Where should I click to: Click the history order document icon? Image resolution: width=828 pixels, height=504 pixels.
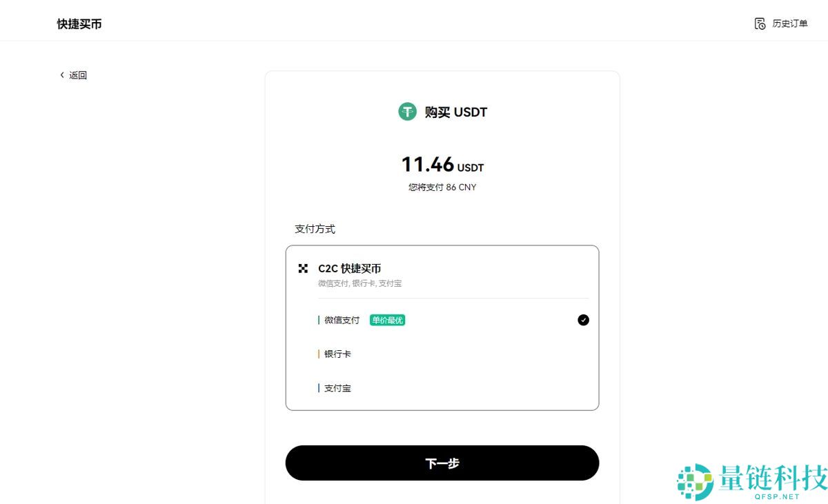point(758,23)
